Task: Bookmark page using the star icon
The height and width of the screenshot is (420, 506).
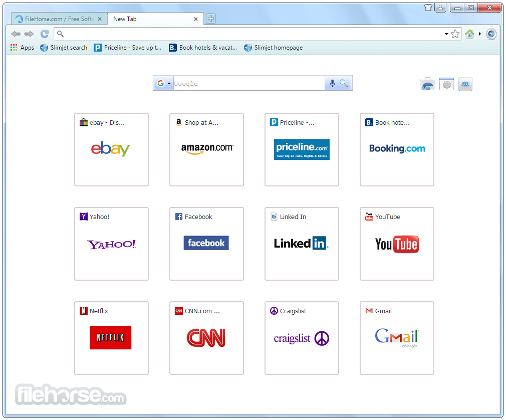Action: click(x=455, y=34)
